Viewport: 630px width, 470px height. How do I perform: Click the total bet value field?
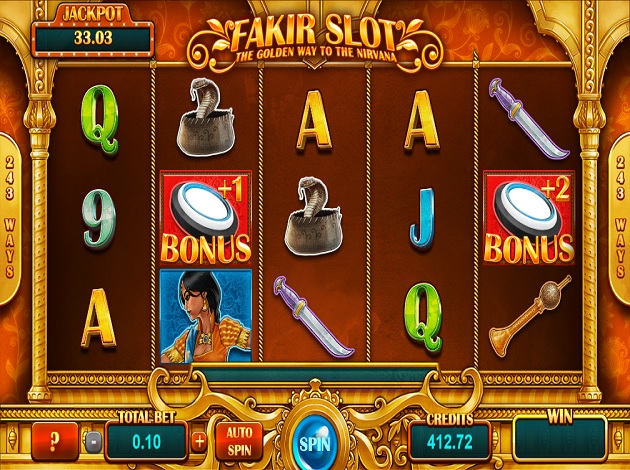pyautogui.click(x=146, y=442)
